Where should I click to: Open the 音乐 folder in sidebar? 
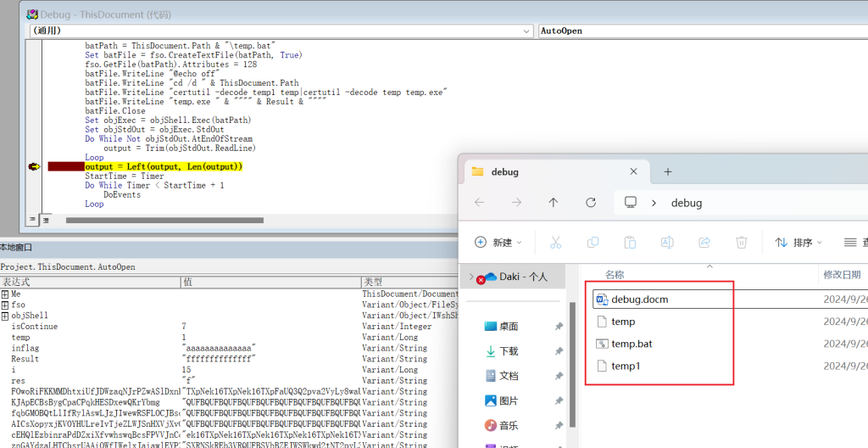509,425
